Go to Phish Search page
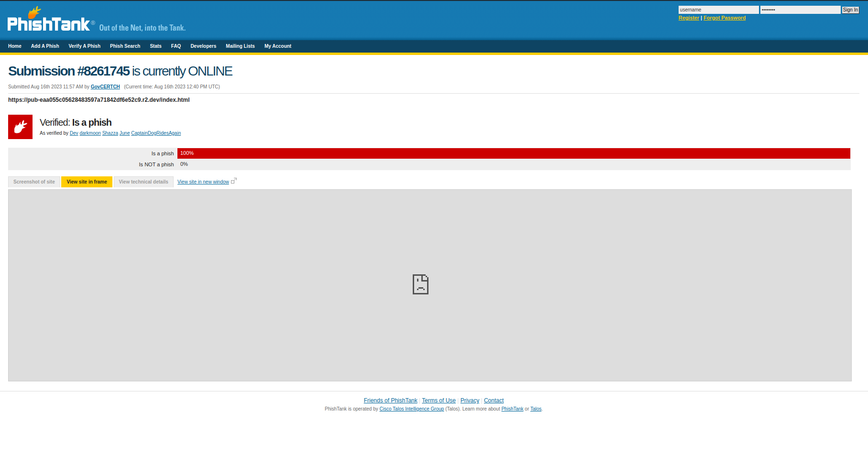 coord(125,46)
